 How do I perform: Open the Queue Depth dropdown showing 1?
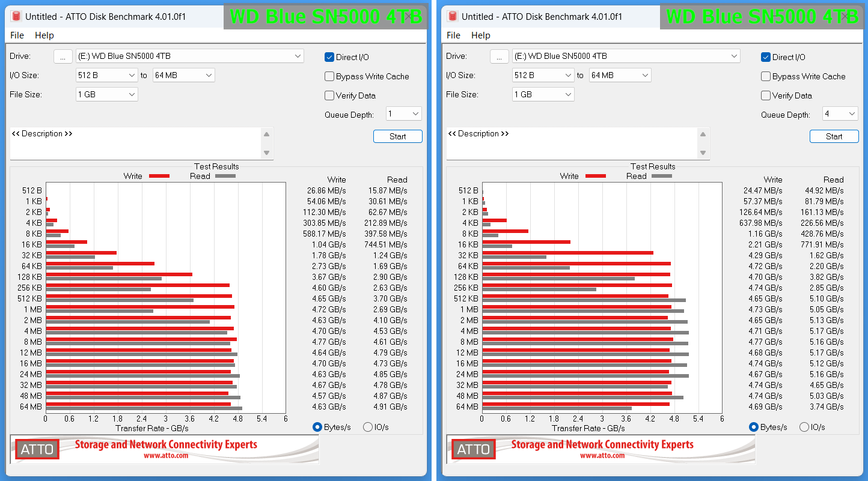coord(403,113)
